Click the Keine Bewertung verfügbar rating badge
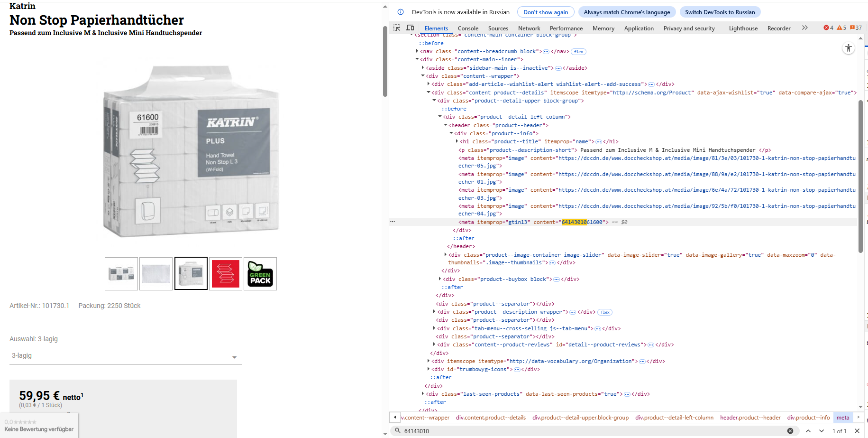868x438 pixels. (39, 426)
